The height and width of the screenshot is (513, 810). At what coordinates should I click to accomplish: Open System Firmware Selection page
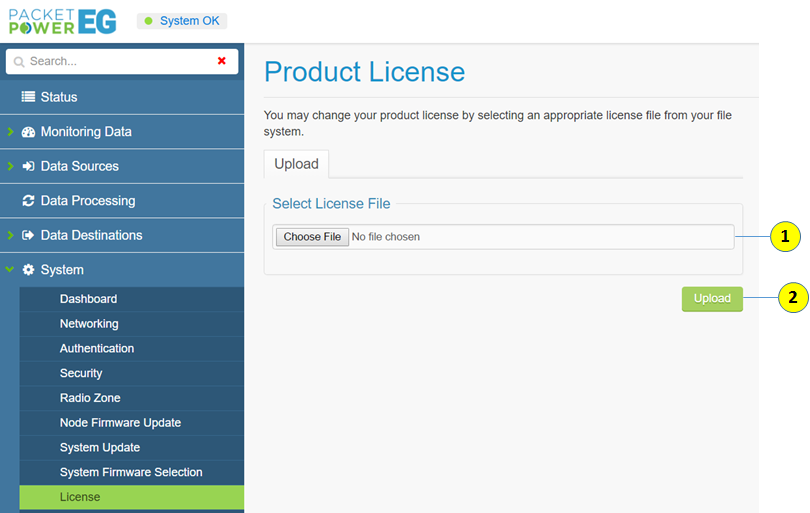pyautogui.click(x=131, y=472)
